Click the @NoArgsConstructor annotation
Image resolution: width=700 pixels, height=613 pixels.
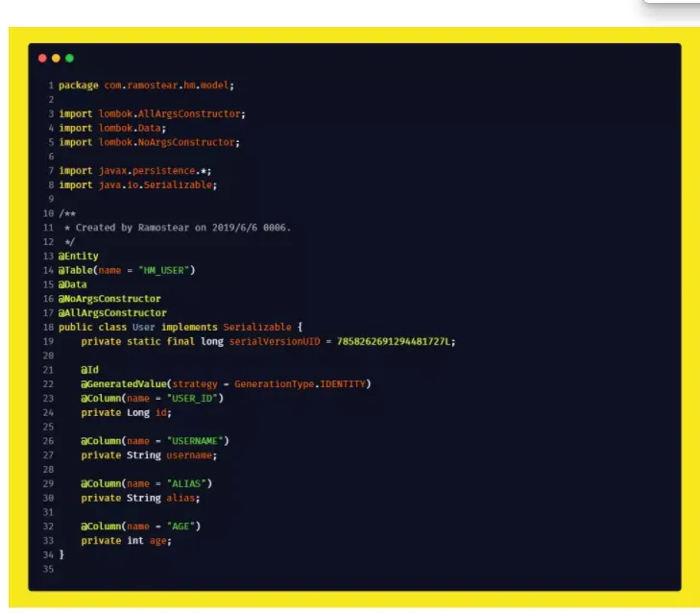tap(109, 299)
